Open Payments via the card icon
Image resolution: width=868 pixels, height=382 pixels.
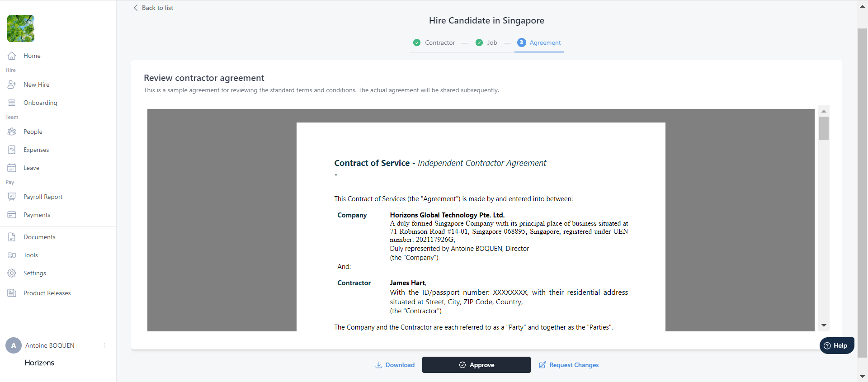click(12, 215)
